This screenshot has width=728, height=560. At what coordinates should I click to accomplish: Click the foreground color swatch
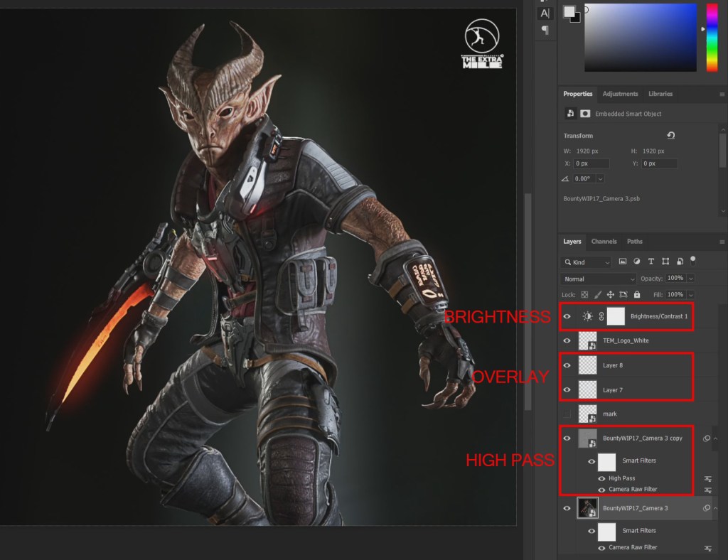569,11
